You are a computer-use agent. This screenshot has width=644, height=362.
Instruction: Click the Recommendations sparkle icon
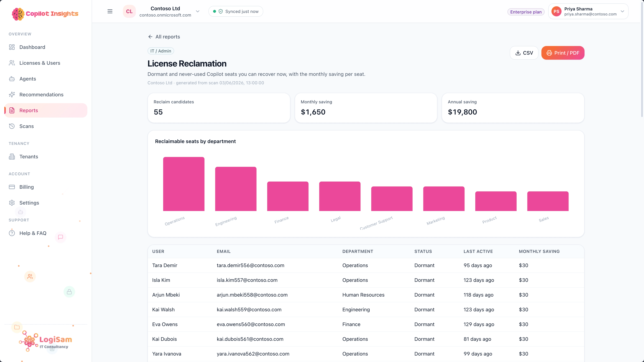pyautogui.click(x=12, y=95)
